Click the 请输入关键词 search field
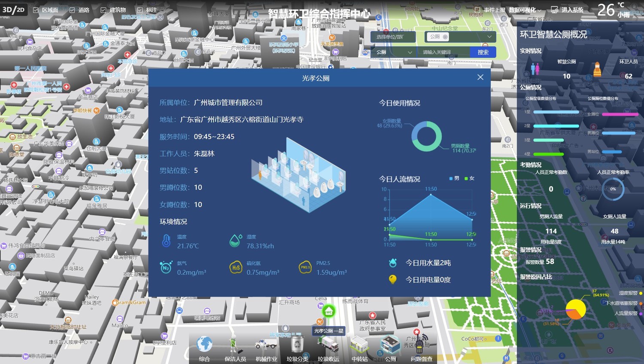644x364 pixels. 444,52
